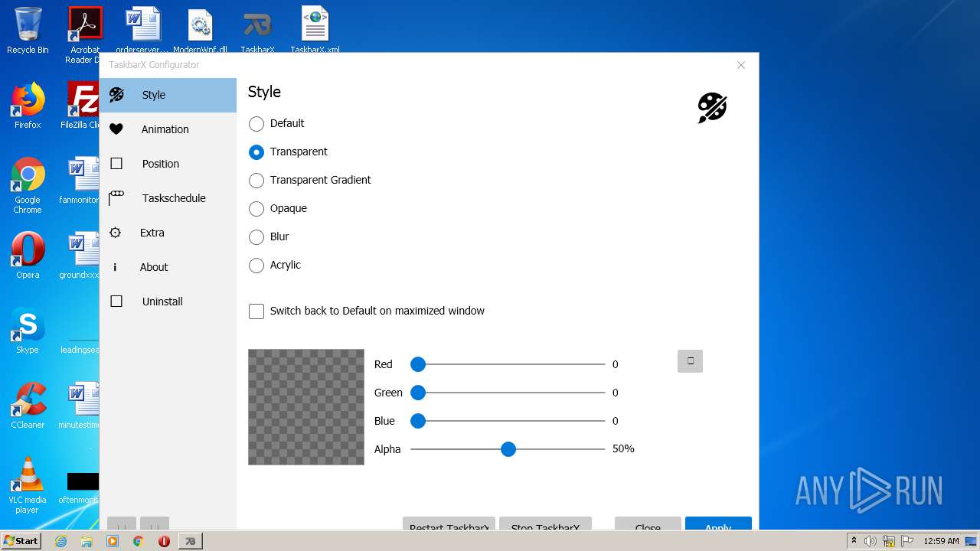Image resolution: width=980 pixels, height=551 pixels.
Task: Show hidden system tray icons
Action: pos(854,541)
